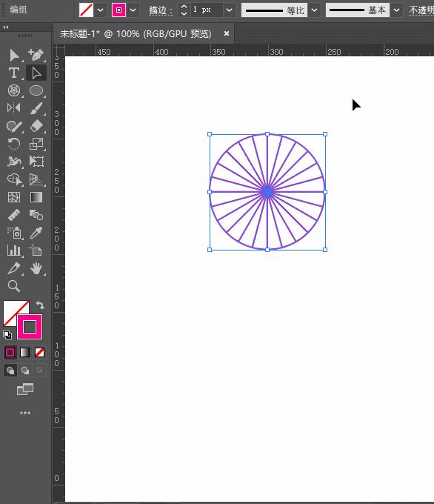Screen dimensions: 434x504
Task: Close the 未标题-1 document tab
Action: click(227, 33)
